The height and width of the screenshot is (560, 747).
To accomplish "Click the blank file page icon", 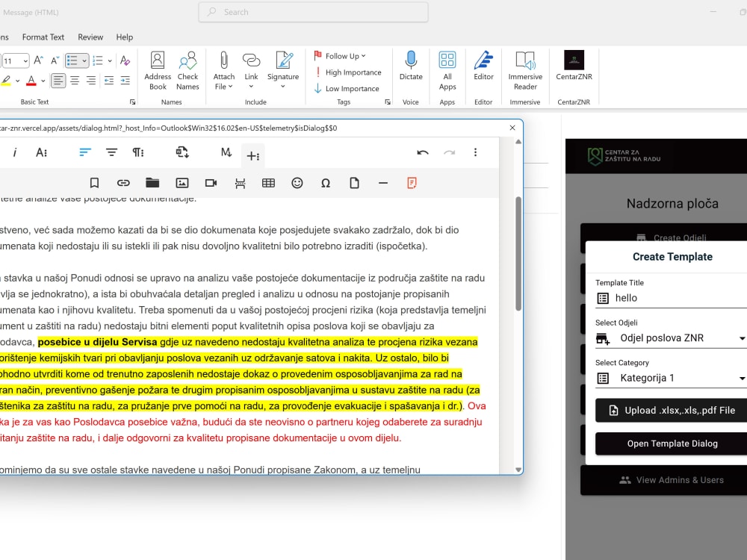I will [354, 183].
